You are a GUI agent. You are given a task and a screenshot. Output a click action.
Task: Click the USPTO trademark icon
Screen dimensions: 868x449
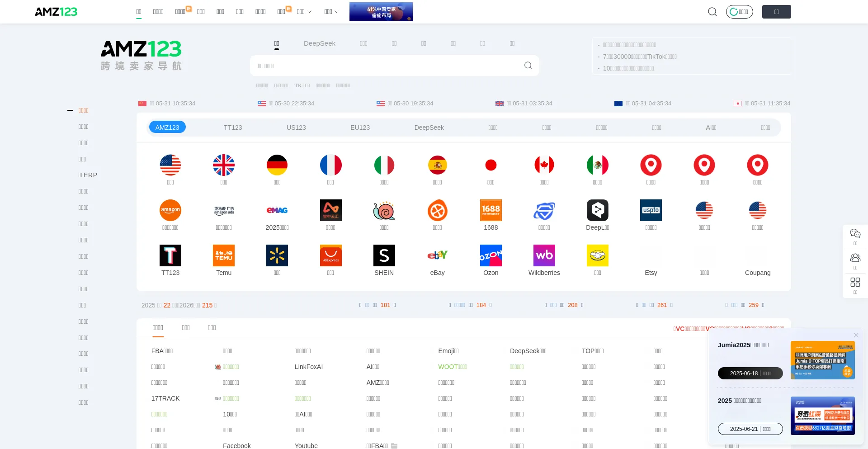click(x=651, y=210)
